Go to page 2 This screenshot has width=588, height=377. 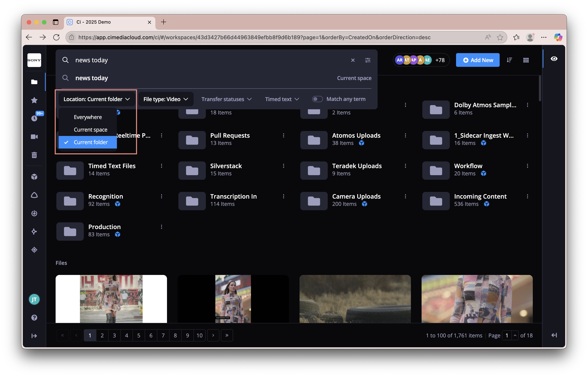[102, 335]
